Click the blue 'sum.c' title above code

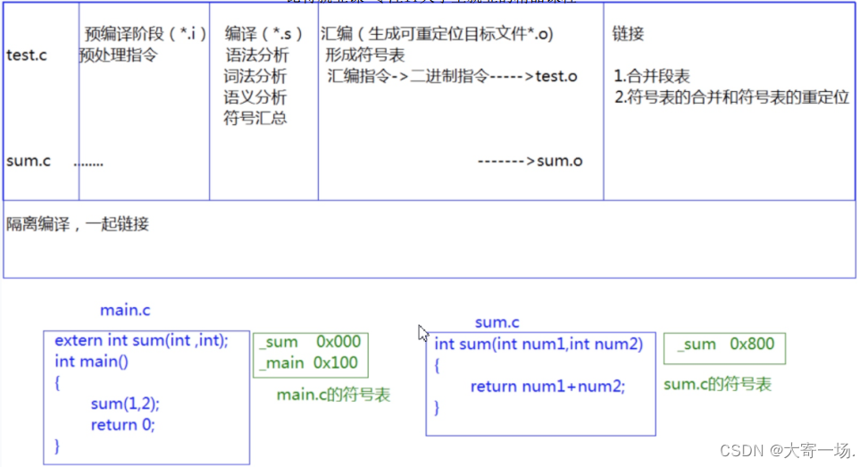(497, 322)
